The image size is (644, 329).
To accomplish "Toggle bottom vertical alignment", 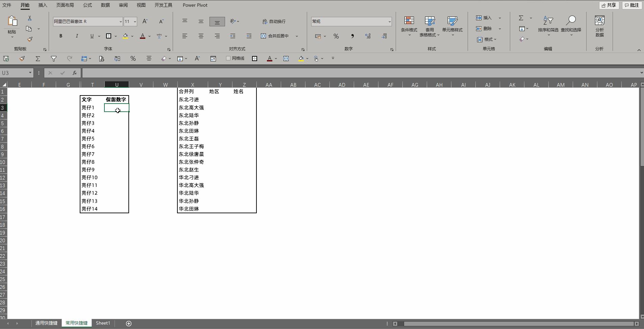I will coord(217,22).
